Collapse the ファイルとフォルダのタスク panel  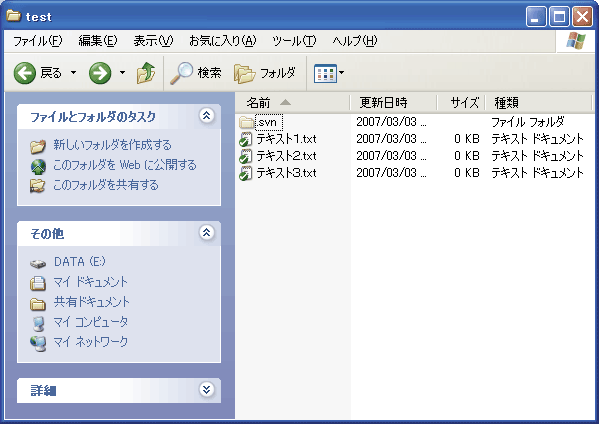[x=207, y=115]
